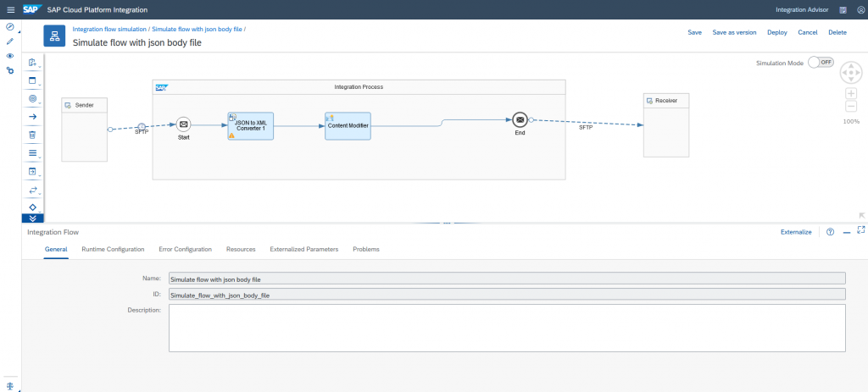This screenshot has height=392, width=868.
Task: Click the pan navigation wheel control
Action: click(x=851, y=73)
